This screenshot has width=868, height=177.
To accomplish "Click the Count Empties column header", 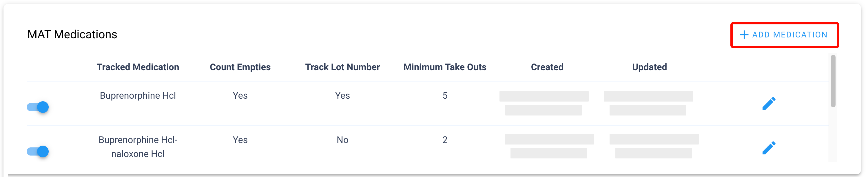I will coord(240,67).
